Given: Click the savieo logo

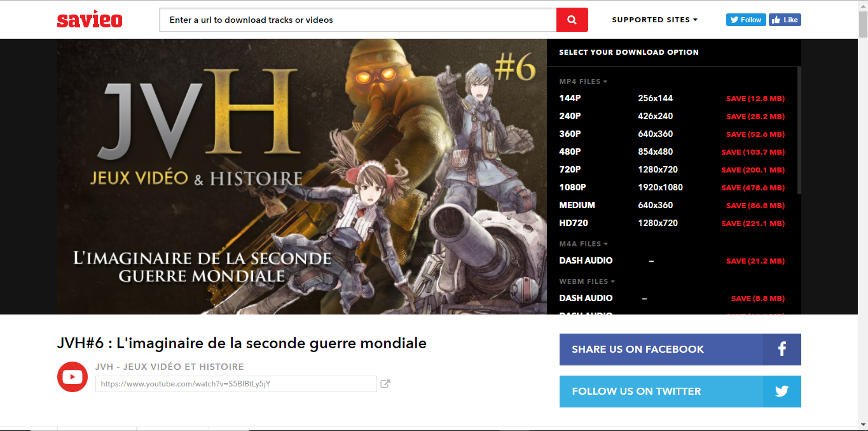Looking at the screenshot, I should (90, 20).
